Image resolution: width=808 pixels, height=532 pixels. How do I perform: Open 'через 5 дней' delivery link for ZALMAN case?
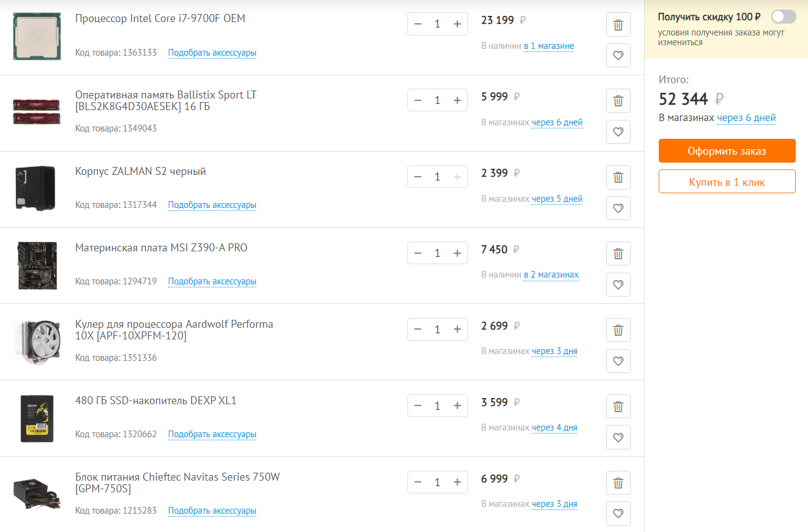(x=557, y=199)
